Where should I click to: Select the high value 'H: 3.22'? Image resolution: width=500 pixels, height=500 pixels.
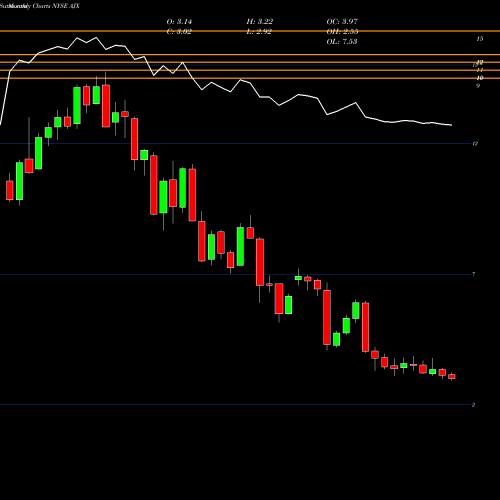260,22
